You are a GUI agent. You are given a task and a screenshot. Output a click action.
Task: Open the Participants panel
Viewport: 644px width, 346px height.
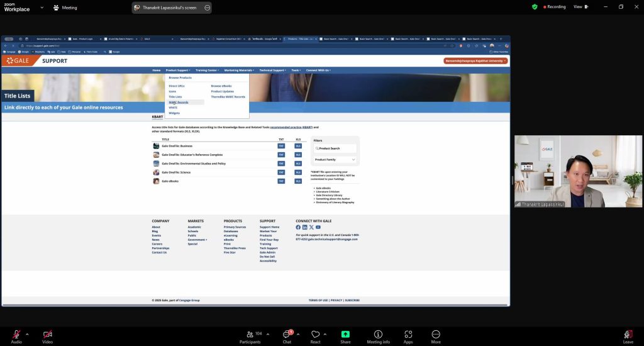click(x=250, y=336)
